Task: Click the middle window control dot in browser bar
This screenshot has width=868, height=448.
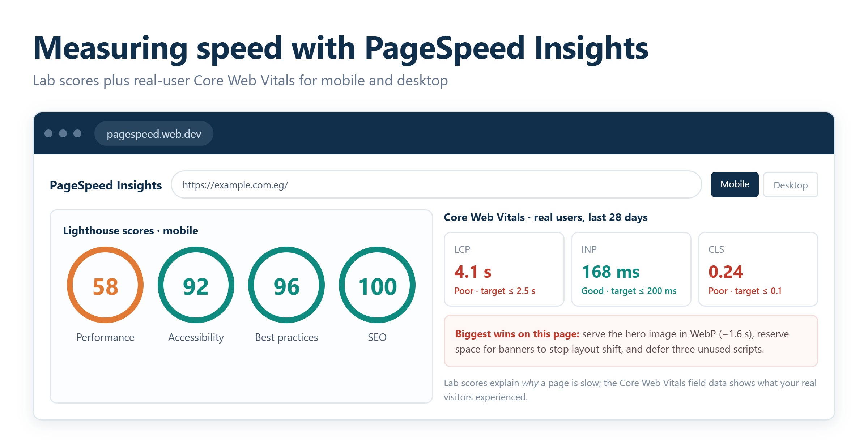Action: [63, 133]
